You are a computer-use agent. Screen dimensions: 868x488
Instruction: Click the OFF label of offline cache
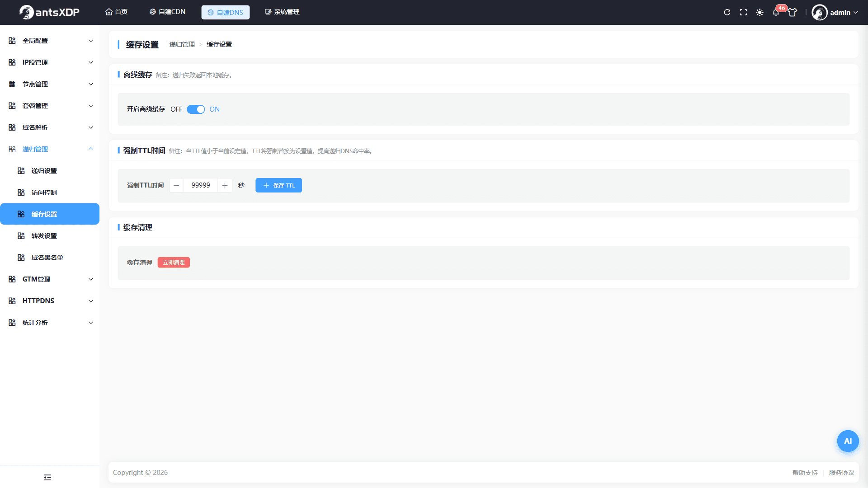tap(176, 109)
